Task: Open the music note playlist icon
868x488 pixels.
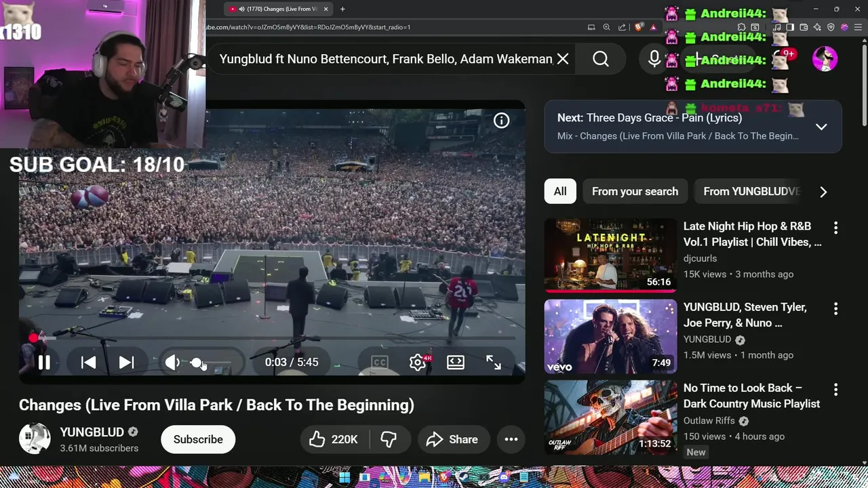Action: coord(778,27)
